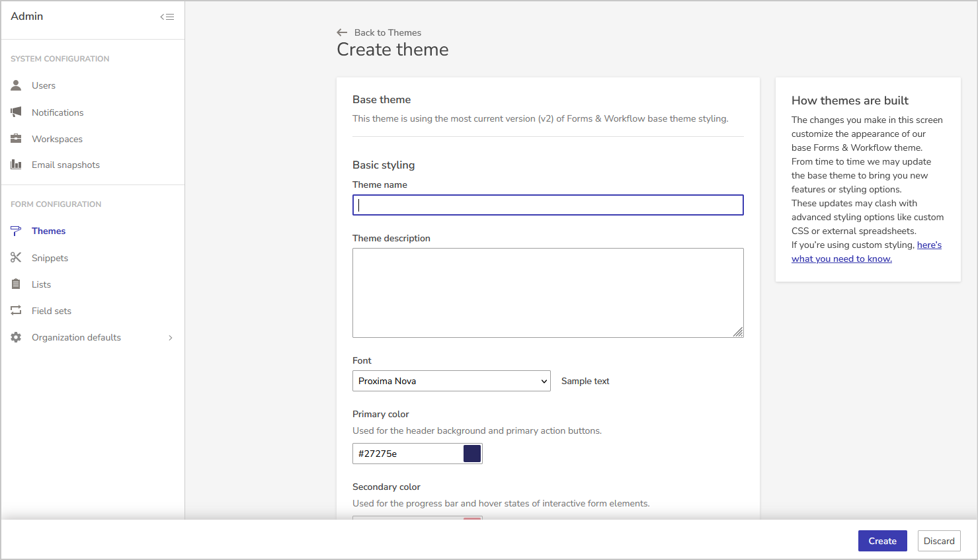The width and height of the screenshot is (978, 560).
Task: Expand the Organization defaults submenu chevron
Action: point(171,337)
